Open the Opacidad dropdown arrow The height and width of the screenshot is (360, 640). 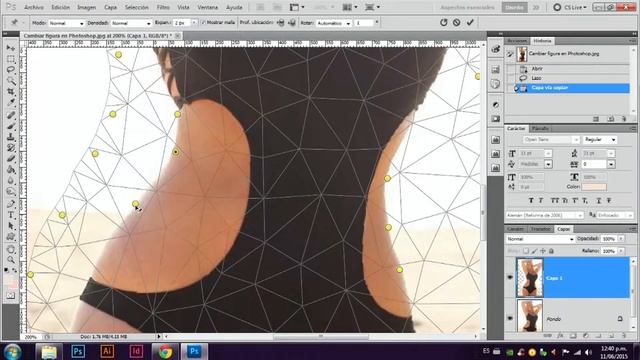[621, 239]
